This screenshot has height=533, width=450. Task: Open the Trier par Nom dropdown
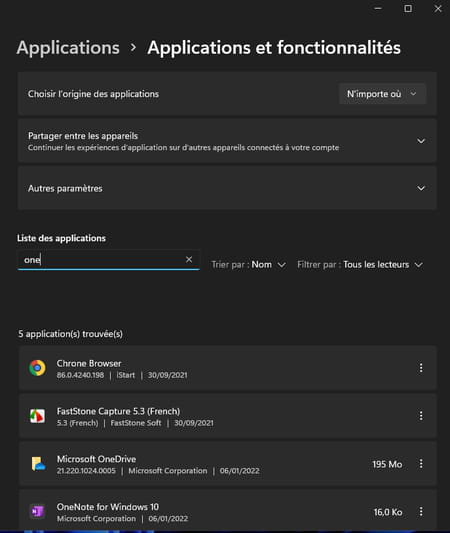click(x=248, y=264)
